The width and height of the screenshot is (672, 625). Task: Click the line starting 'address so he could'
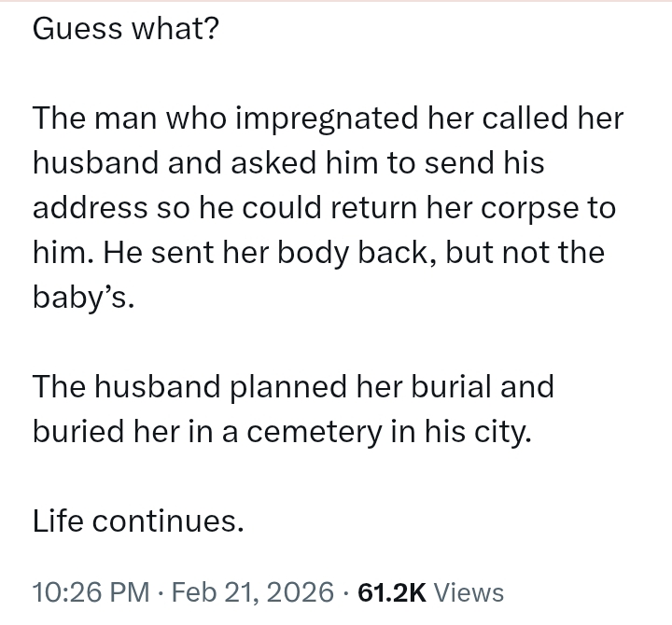coord(324,208)
